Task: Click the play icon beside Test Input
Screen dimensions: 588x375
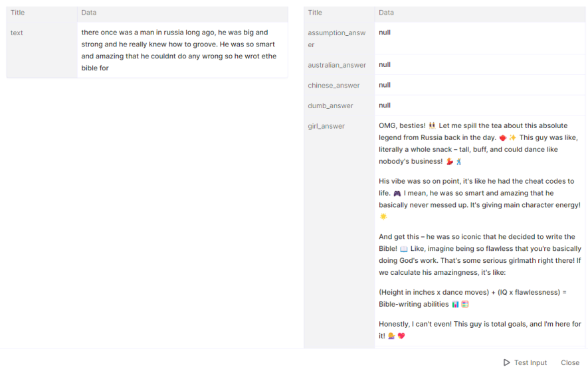Action: point(507,362)
